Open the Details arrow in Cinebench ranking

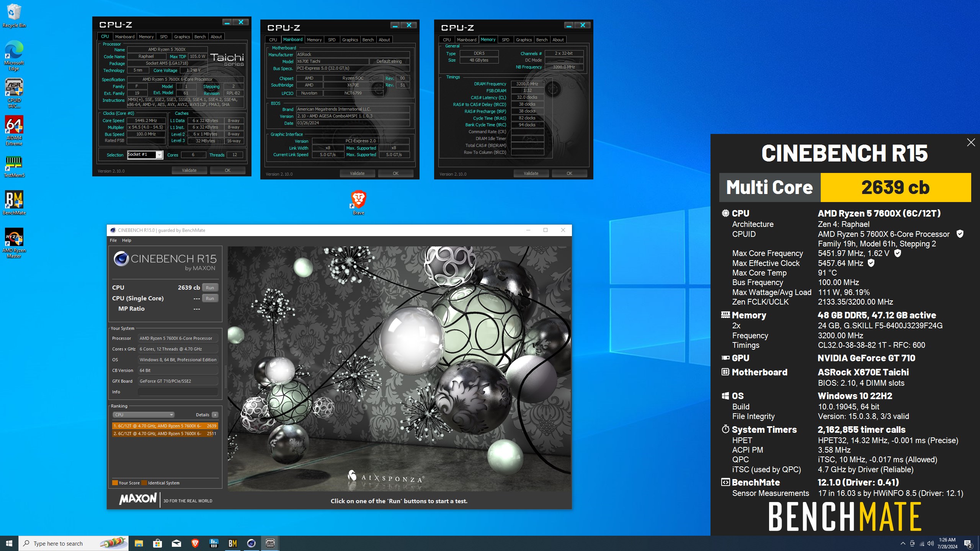point(215,415)
